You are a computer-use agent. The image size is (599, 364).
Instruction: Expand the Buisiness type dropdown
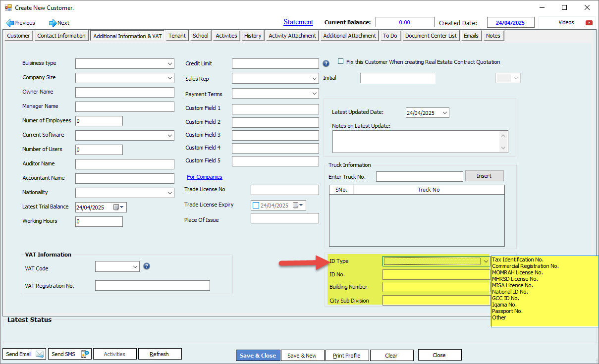point(170,64)
